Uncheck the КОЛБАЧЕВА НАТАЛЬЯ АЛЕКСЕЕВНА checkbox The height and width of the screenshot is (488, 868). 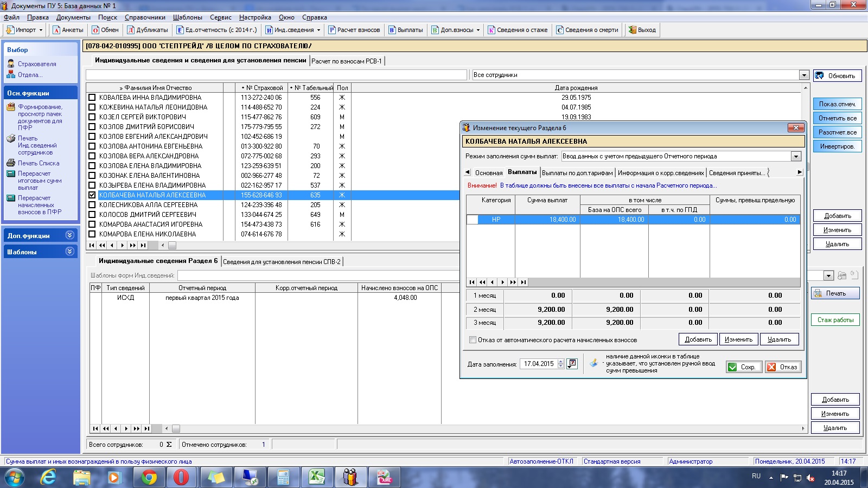[92, 195]
